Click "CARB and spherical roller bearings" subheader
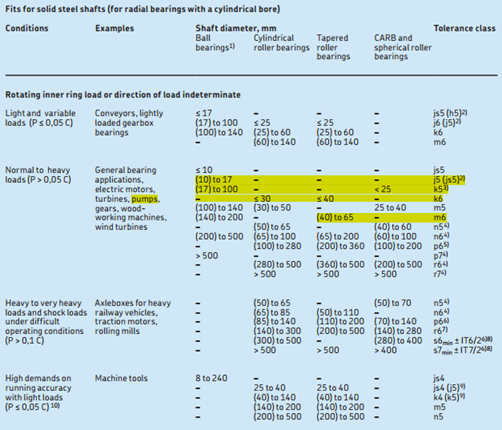 pyautogui.click(x=403, y=47)
